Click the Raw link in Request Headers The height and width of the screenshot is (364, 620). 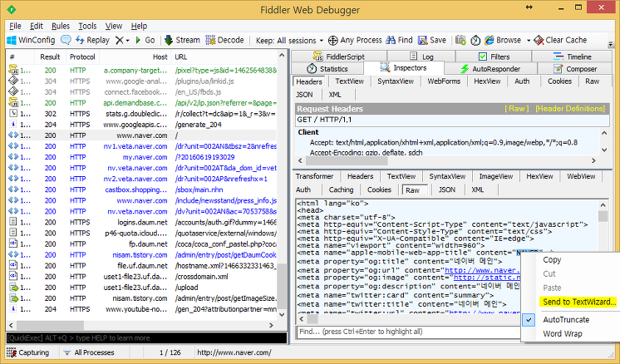[x=516, y=109]
